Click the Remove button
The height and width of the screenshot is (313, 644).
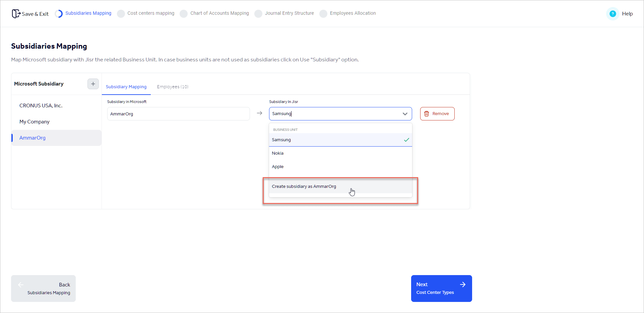pyautogui.click(x=437, y=113)
